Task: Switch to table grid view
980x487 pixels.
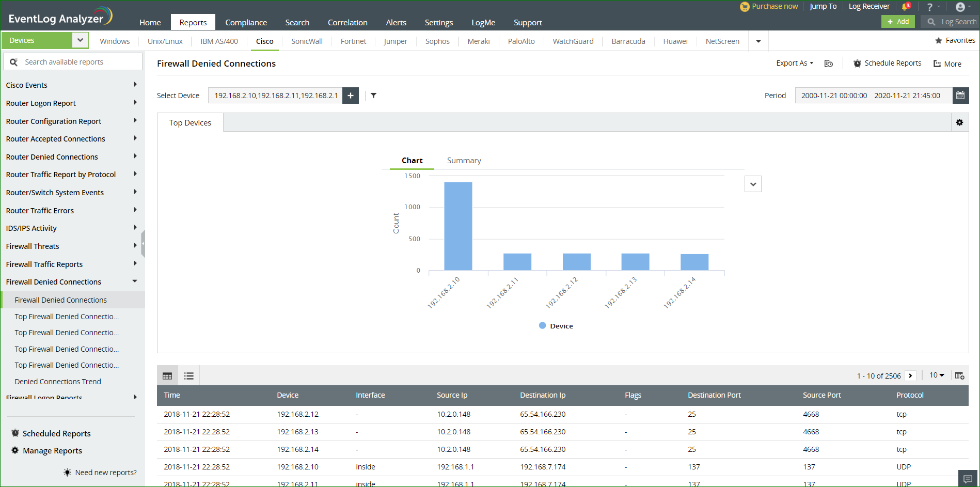Action: point(167,376)
